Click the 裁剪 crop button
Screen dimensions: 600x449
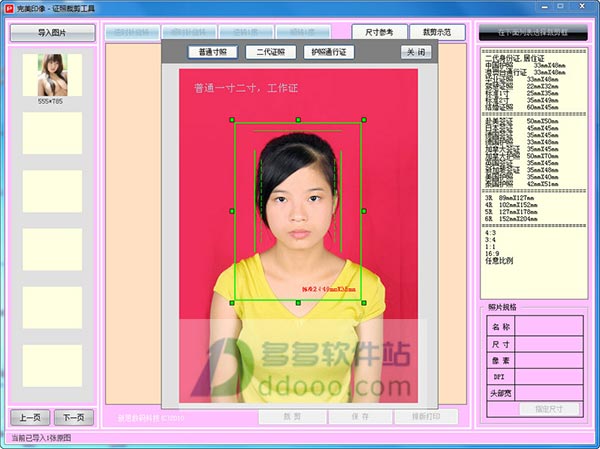tap(292, 416)
